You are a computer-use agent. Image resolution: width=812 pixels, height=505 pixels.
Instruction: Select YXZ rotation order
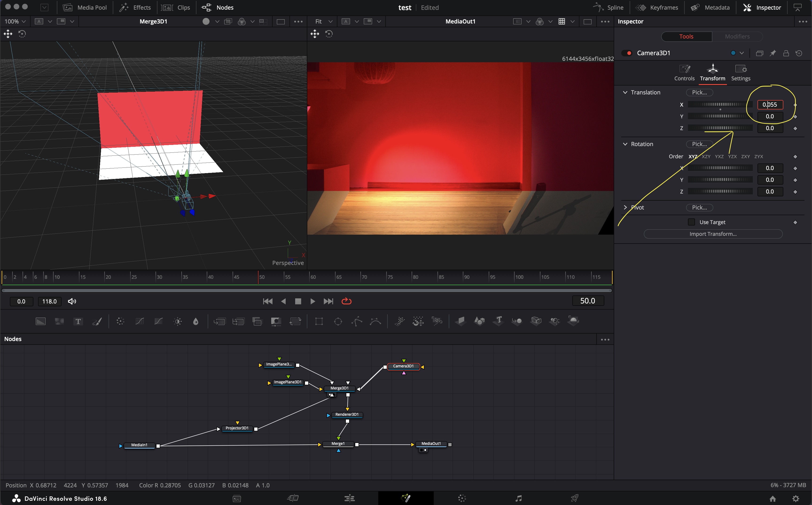pyautogui.click(x=719, y=157)
